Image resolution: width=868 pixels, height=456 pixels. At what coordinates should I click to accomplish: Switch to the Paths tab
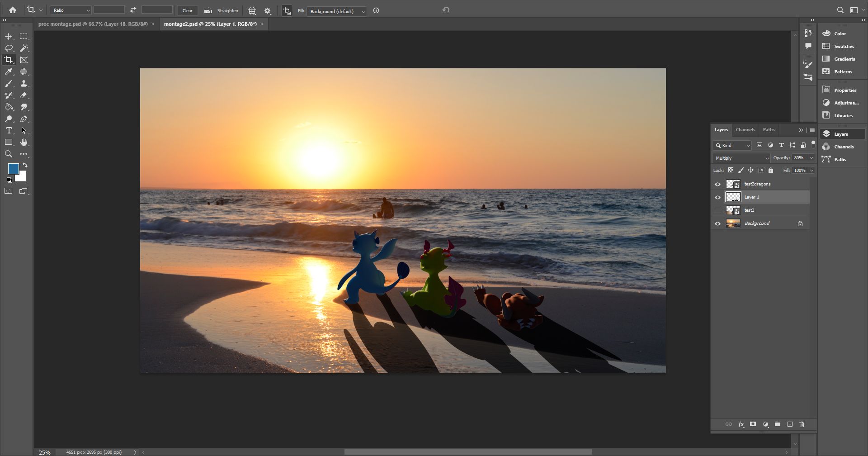click(x=769, y=130)
